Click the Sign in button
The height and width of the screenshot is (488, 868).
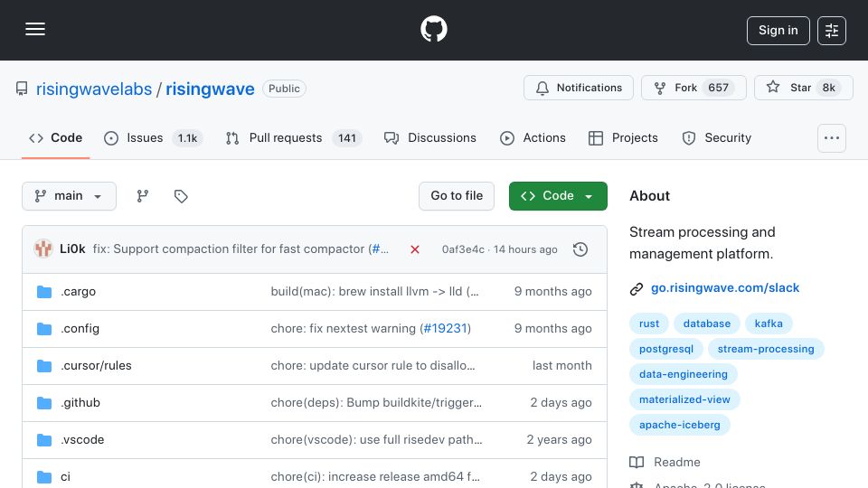coord(778,31)
